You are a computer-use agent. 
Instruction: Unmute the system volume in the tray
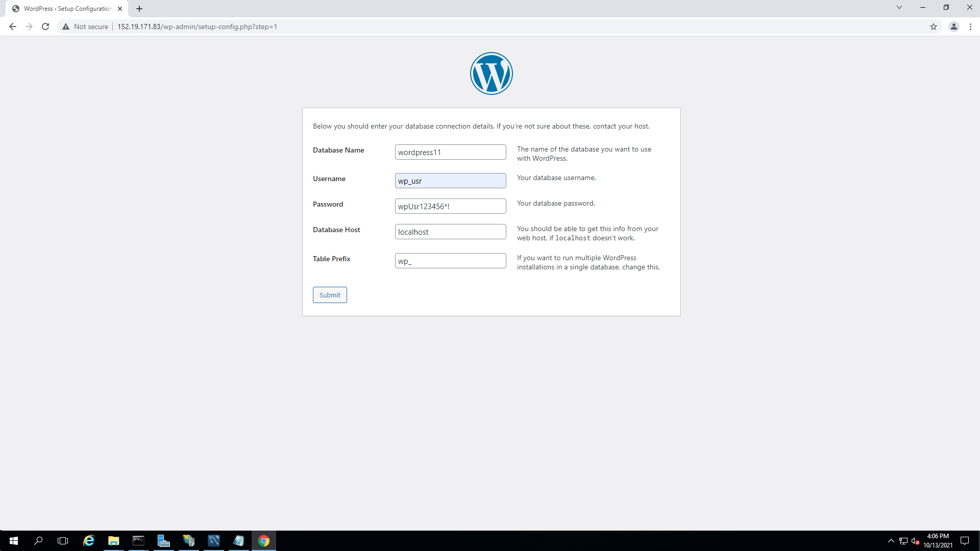915,540
